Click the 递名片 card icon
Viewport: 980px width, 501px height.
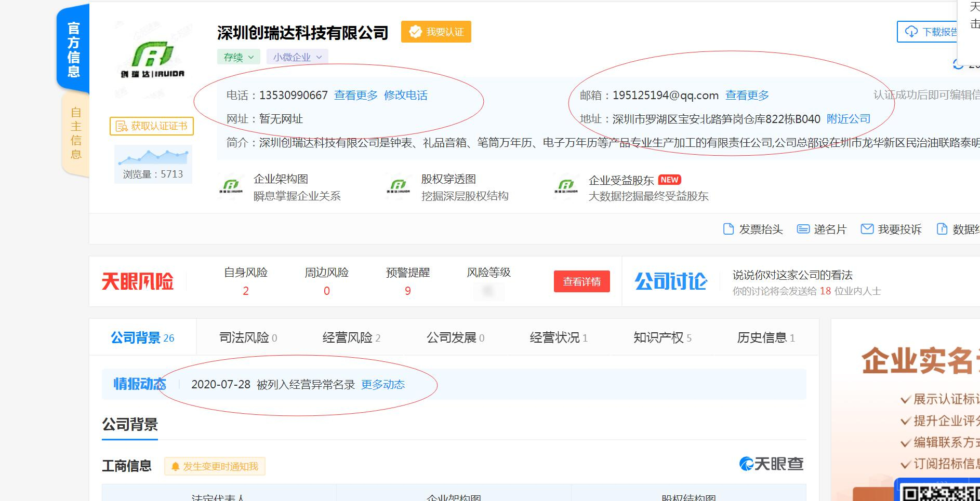pos(803,229)
